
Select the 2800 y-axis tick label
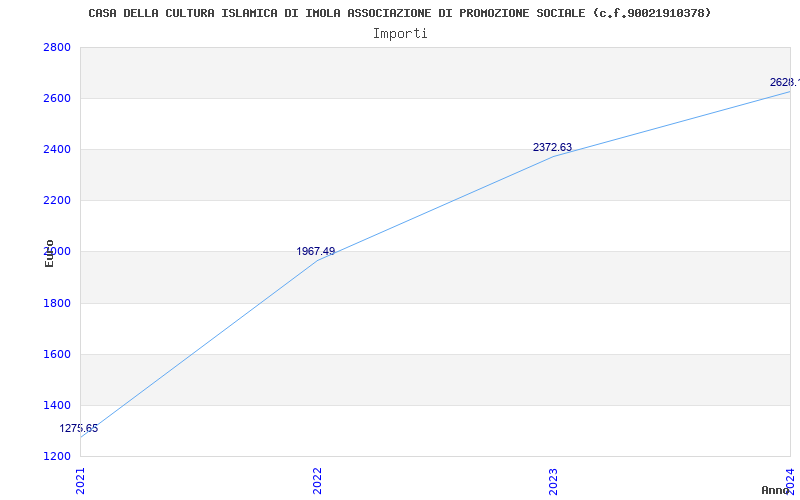coord(57,47)
